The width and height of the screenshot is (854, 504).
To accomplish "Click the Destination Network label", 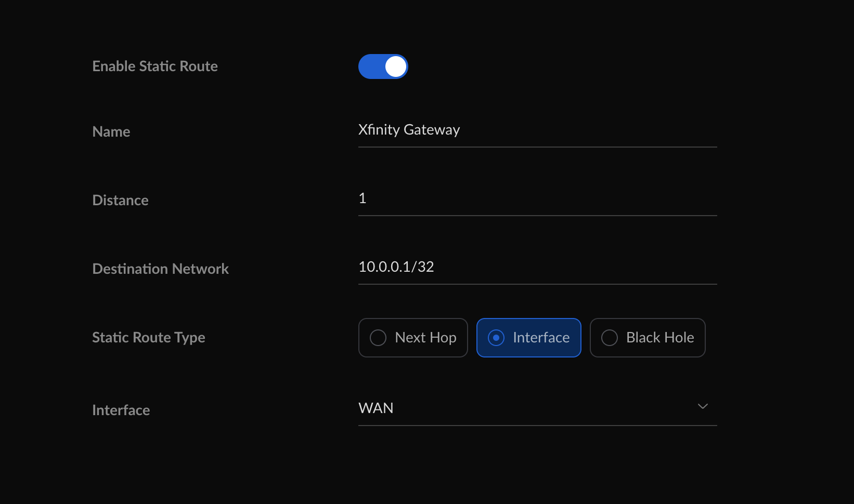I will pos(160,269).
